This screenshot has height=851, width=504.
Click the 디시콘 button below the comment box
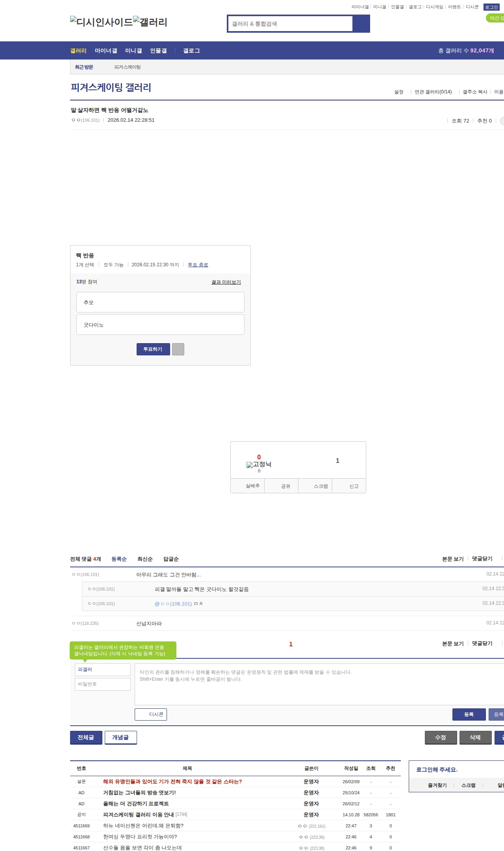click(x=151, y=714)
